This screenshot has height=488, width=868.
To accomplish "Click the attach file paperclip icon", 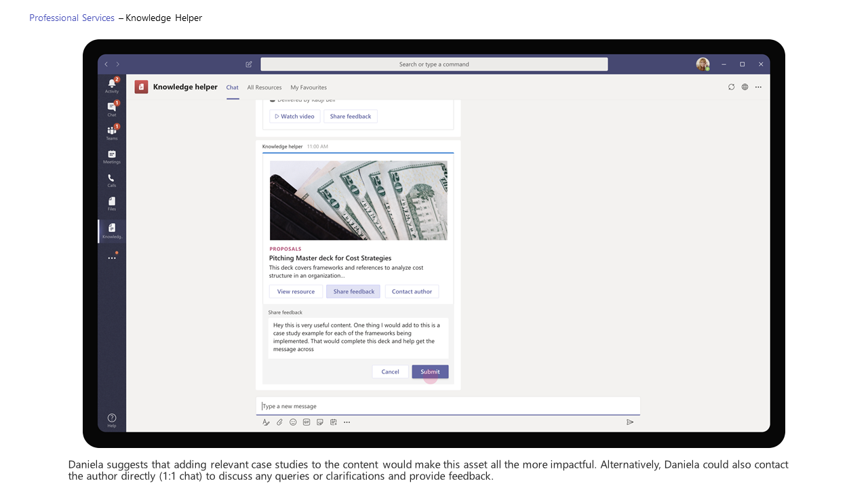I will (279, 422).
